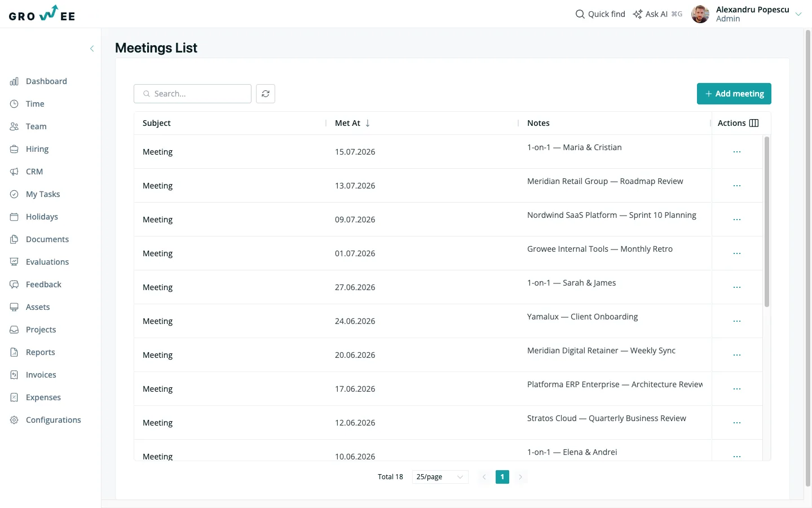The width and height of the screenshot is (812, 508).
Task: Toggle the Met At sort arrow
Action: point(368,123)
